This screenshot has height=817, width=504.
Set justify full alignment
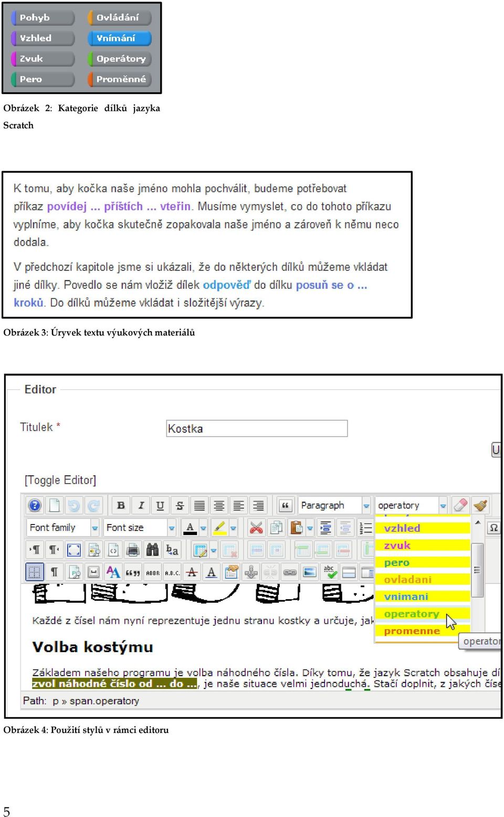click(x=199, y=505)
